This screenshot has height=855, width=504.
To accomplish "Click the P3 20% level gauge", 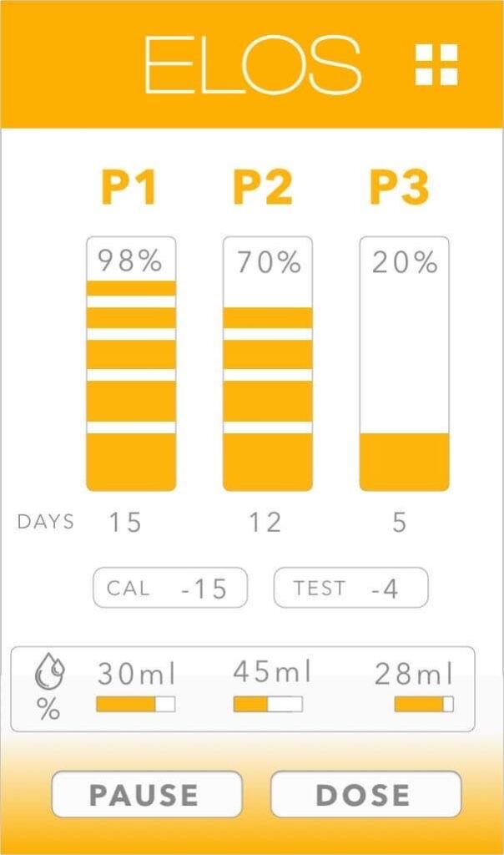I will pos(404,364).
